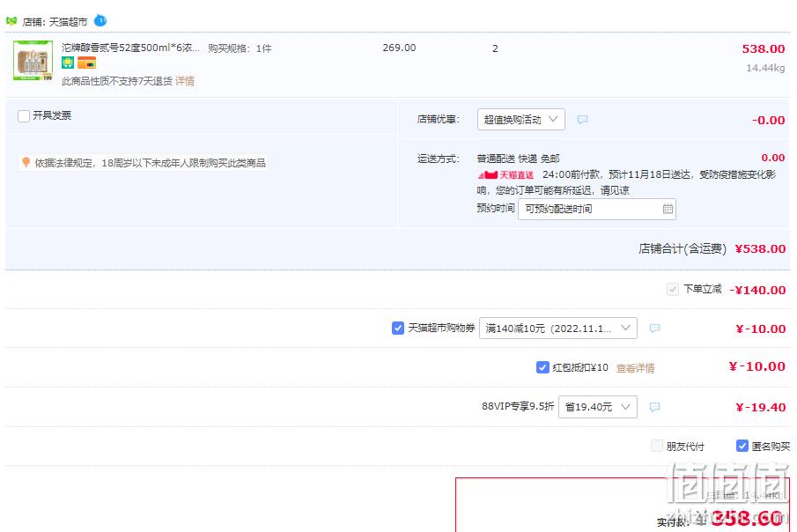Open the 沱牌醇香贰号 product thumbnail
The image size is (797, 532).
[x=33, y=61]
